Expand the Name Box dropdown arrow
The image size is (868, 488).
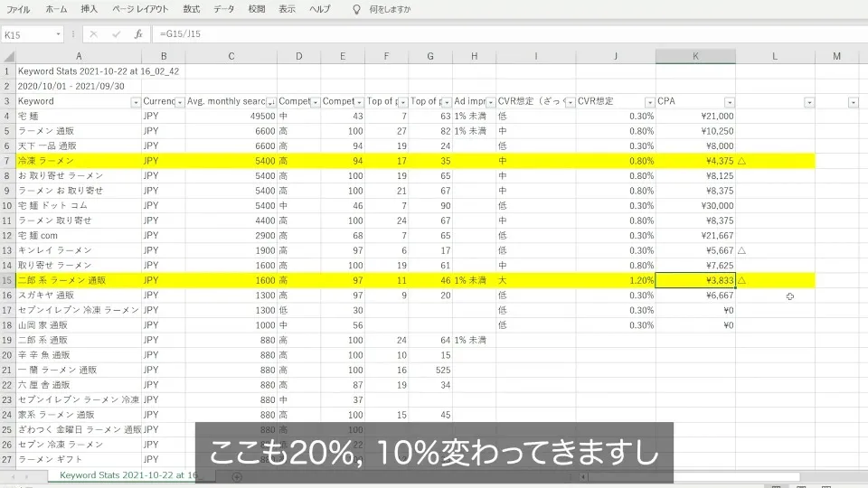[x=59, y=34]
